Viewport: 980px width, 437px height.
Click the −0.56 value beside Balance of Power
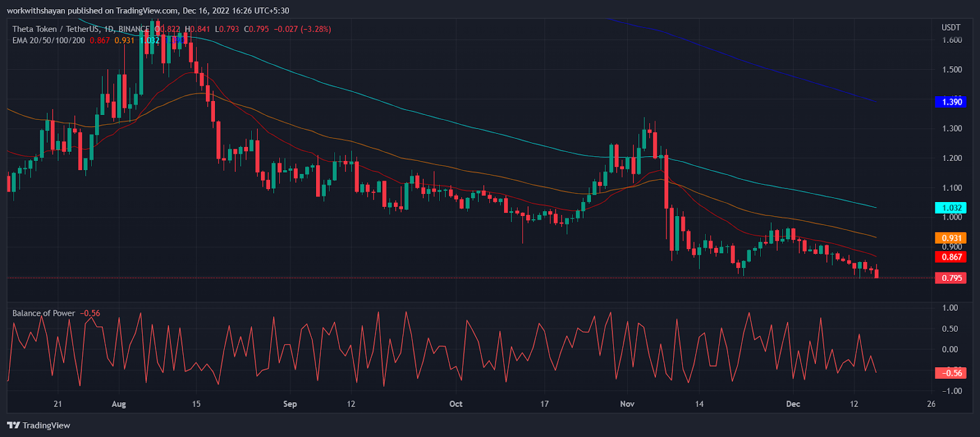[x=90, y=313]
